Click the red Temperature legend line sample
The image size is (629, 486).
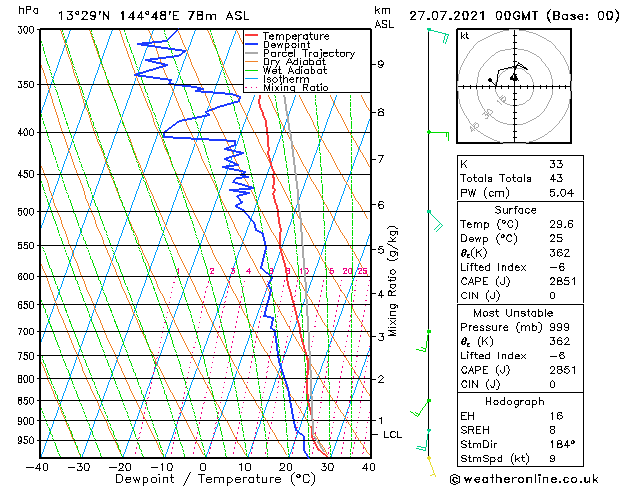click(x=251, y=36)
